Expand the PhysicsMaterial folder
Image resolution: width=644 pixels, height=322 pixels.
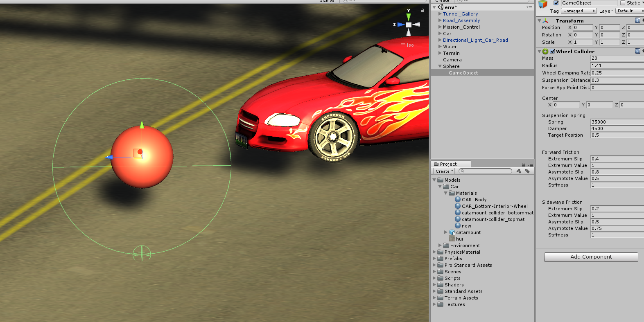434,252
